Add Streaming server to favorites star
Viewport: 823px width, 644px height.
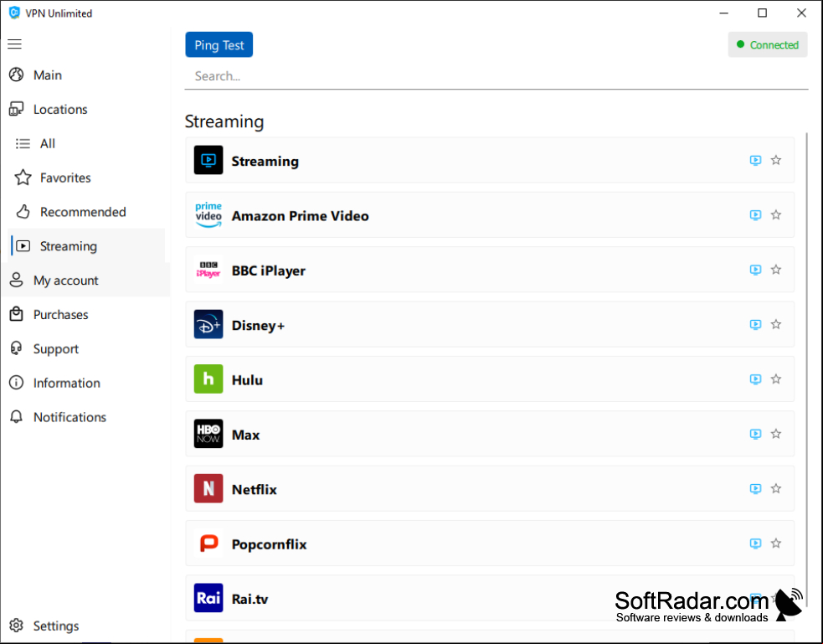[776, 160]
